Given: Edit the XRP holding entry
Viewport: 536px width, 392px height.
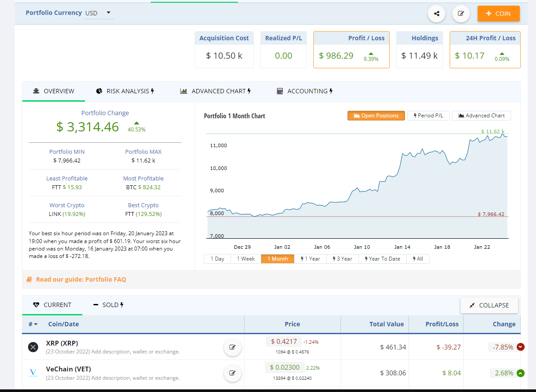Looking at the screenshot, I should click(x=232, y=347).
